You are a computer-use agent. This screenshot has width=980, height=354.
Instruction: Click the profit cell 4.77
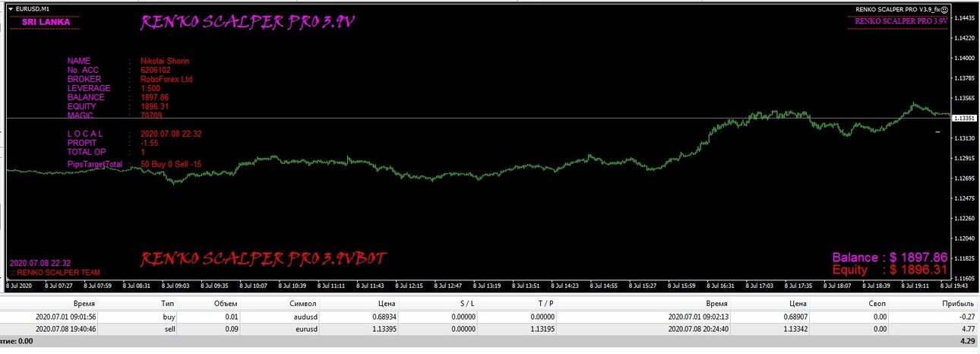[970, 330]
